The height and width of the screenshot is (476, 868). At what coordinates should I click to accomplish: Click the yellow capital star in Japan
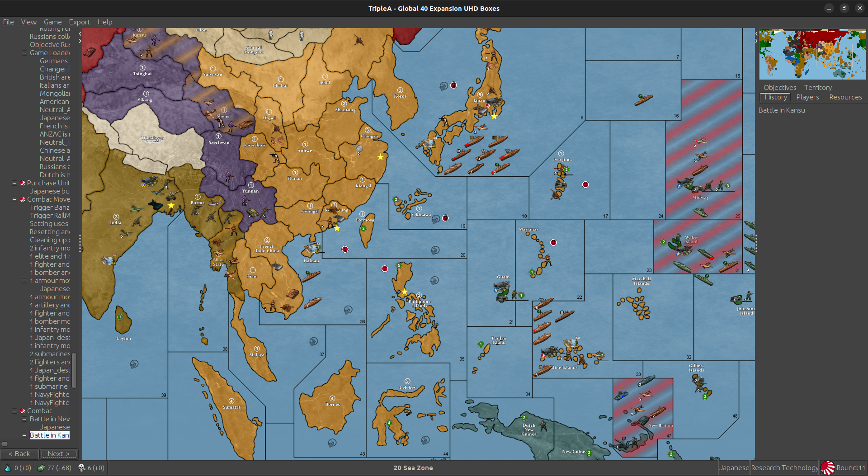tap(494, 116)
